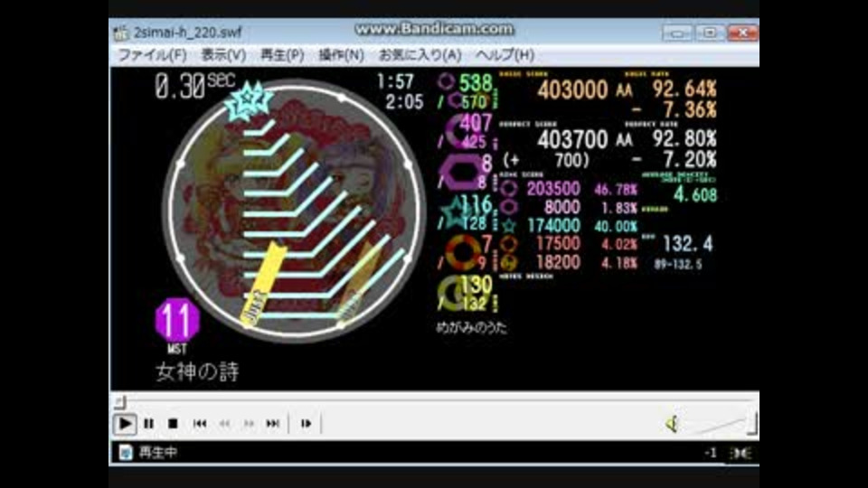Skip to the next item
868x488 pixels.
[x=272, y=424]
